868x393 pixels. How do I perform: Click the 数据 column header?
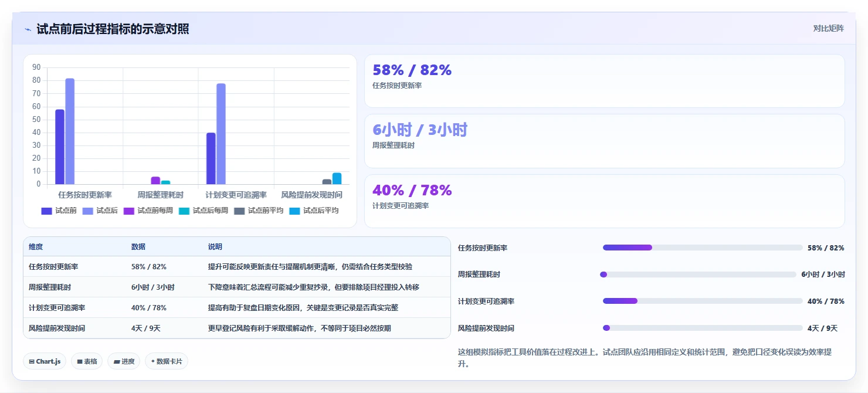pyautogui.click(x=138, y=247)
